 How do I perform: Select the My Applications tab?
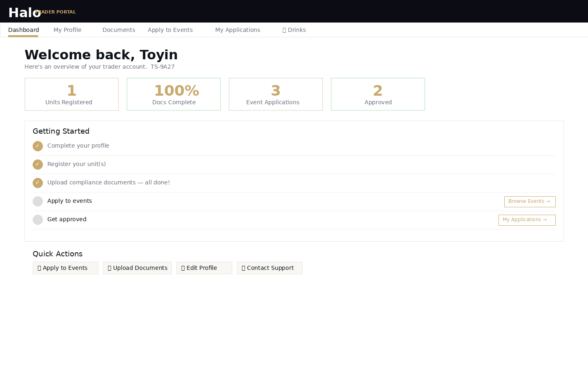(238, 30)
